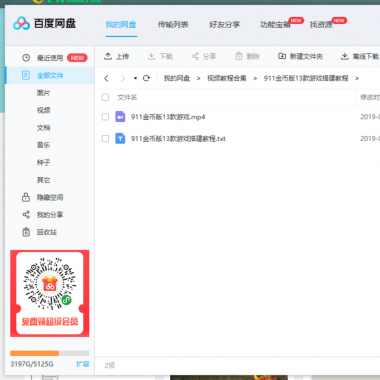Expand chevron after 911金币版13款游戏搭建教程 breadcrumb
Viewport: 380px width, 380px height.
point(357,78)
